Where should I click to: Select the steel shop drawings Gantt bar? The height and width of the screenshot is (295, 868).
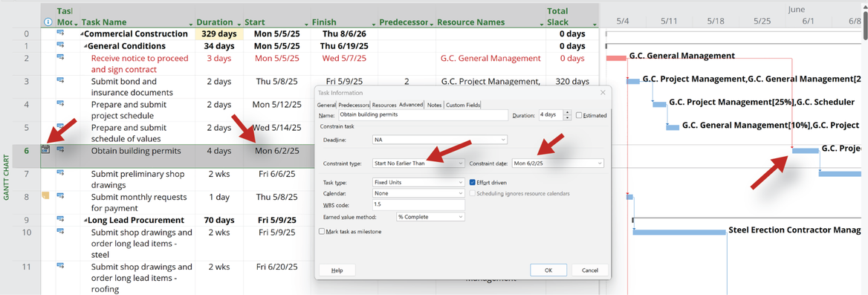pyautogui.click(x=679, y=232)
